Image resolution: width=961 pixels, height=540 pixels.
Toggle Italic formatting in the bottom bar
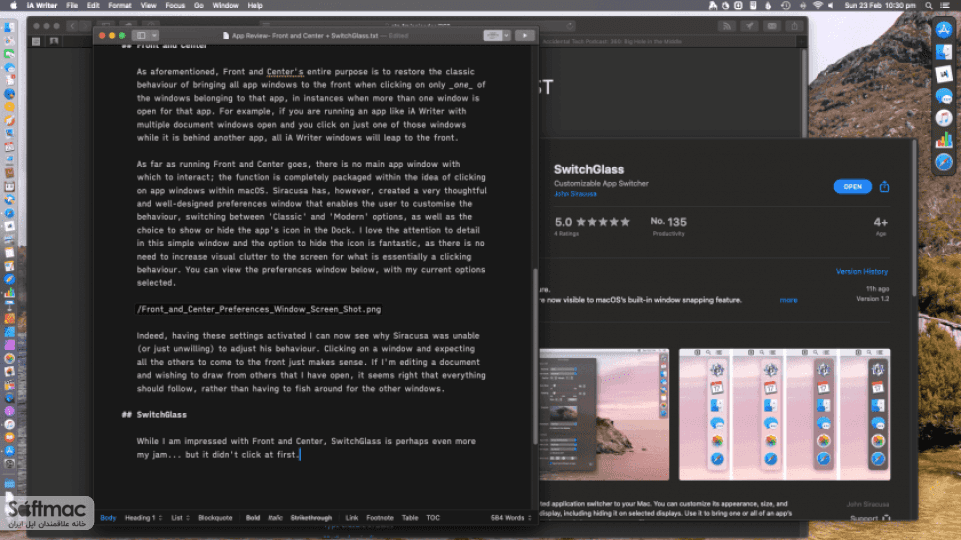pos(275,518)
